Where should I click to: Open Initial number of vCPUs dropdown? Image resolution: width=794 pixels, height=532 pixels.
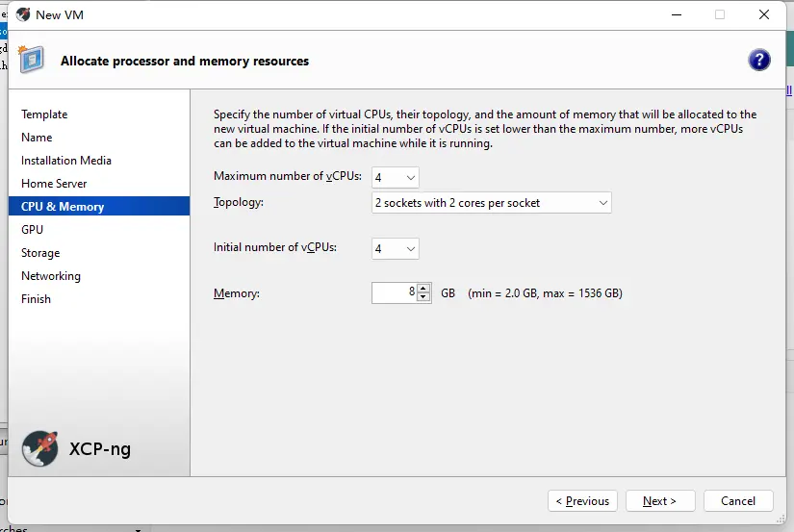click(x=395, y=248)
